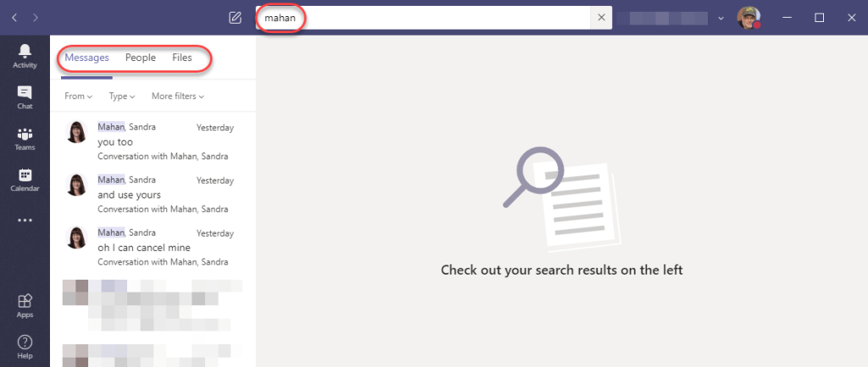The height and width of the screenshot is (367, 868).
Task: Go back with the left arrow
Action: (14, 18)
